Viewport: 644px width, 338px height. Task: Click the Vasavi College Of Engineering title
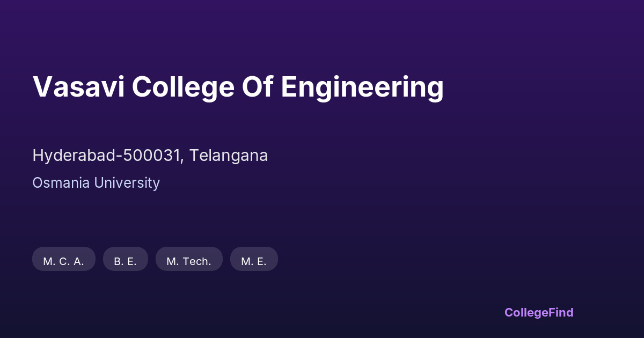point(238,87)
